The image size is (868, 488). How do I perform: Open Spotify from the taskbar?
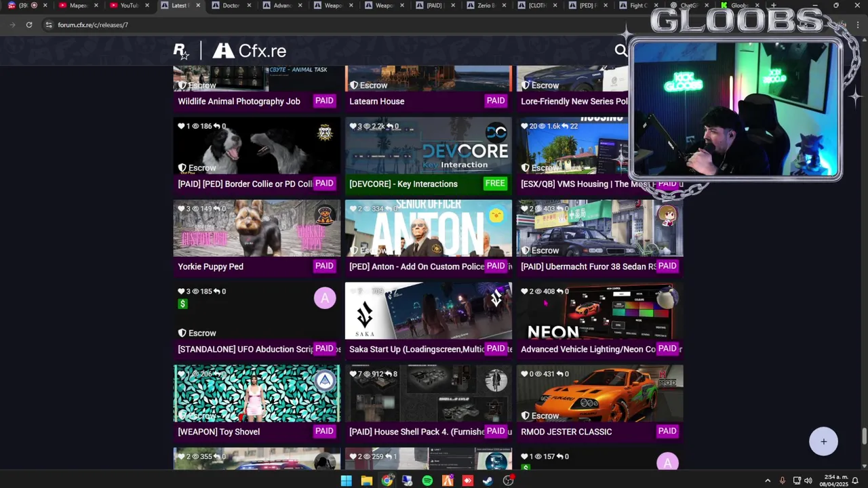[427, 481]
